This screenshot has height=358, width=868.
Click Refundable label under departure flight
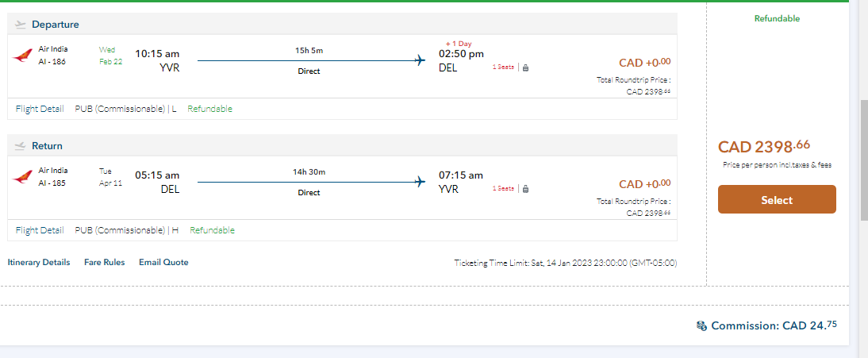pos(209,109)
